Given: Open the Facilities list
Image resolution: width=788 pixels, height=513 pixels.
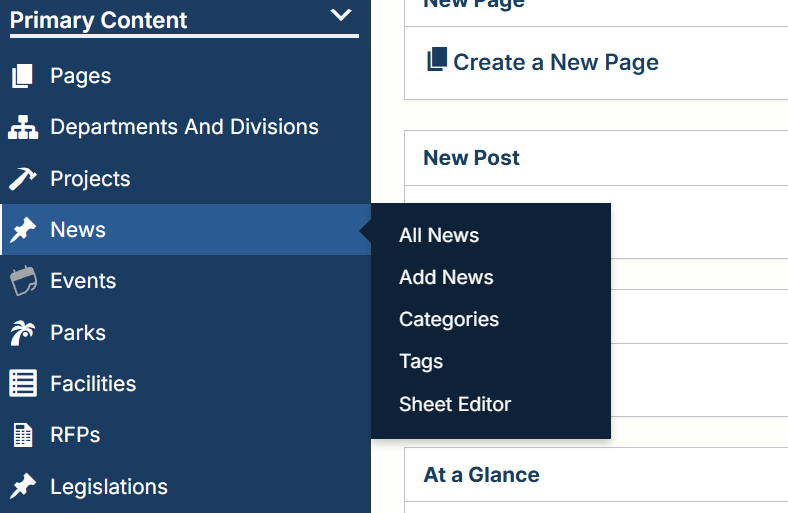Looking at the screenshot, I should point(93,384).
